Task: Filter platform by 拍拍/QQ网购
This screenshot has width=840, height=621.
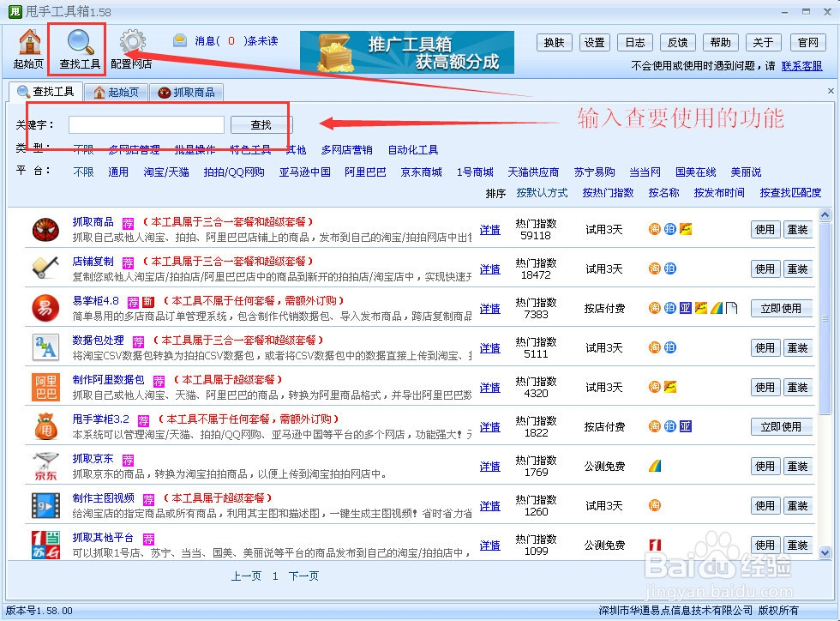Action: coord(234,172)
